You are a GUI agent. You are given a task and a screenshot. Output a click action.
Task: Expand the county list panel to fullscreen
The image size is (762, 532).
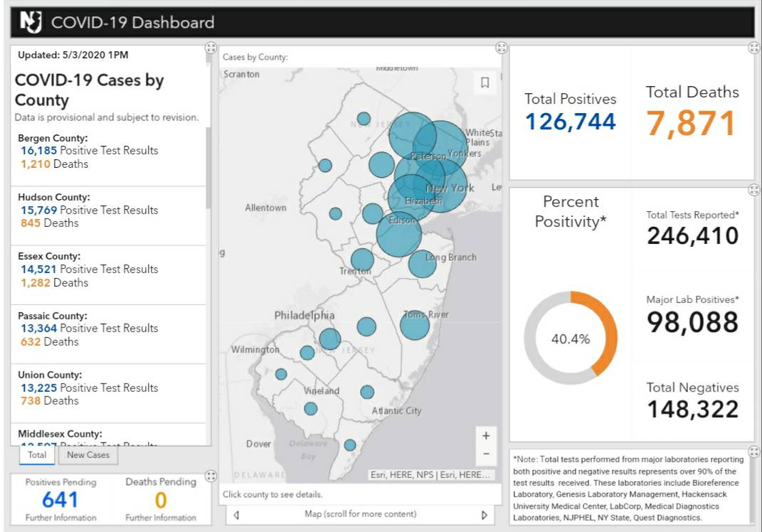click(211, 48)
